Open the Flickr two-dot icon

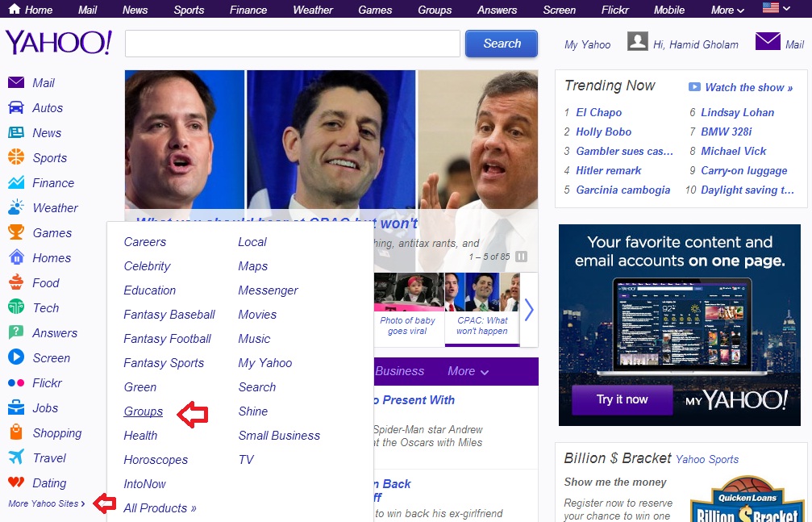16,382
